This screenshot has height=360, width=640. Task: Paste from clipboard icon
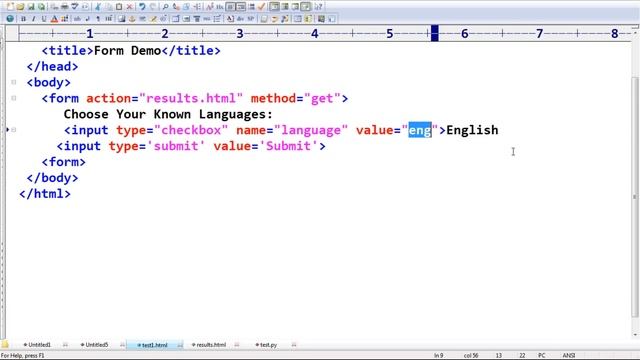tap(119, 7)
